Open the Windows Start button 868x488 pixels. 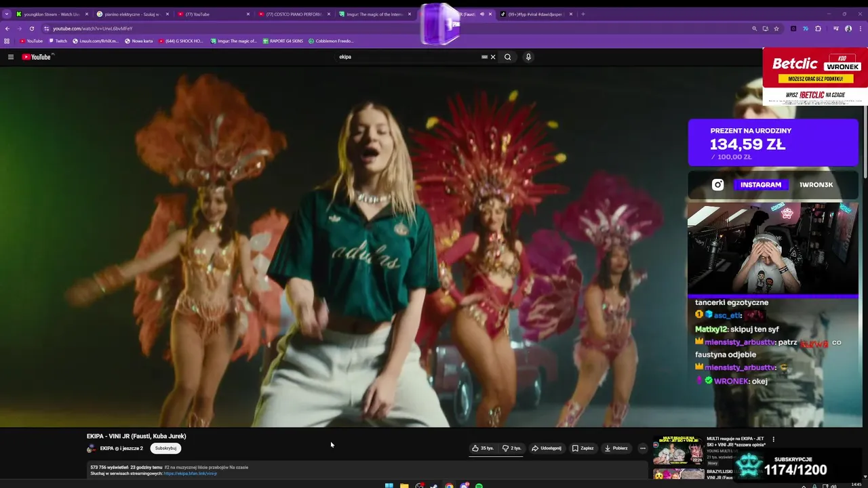389,485
